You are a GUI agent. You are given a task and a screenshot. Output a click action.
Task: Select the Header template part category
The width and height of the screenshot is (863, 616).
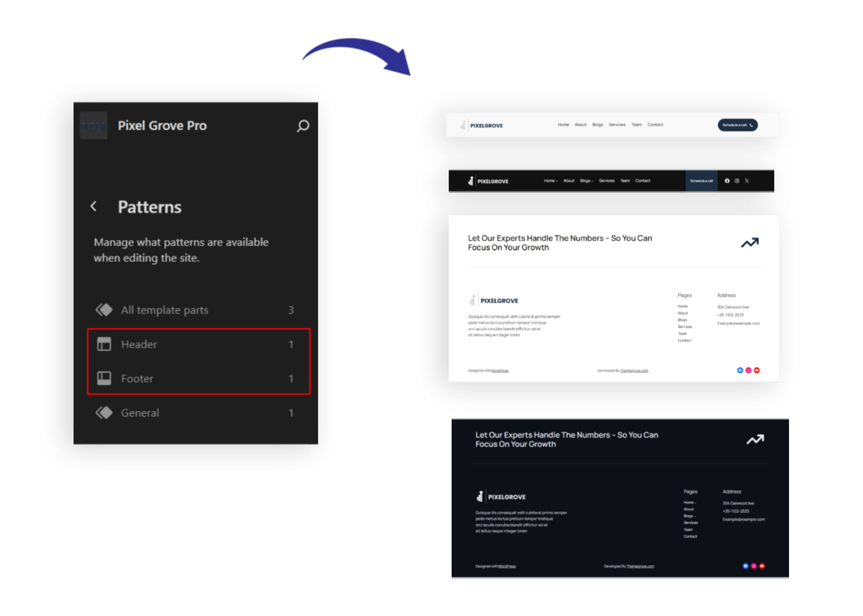[139, 344]
